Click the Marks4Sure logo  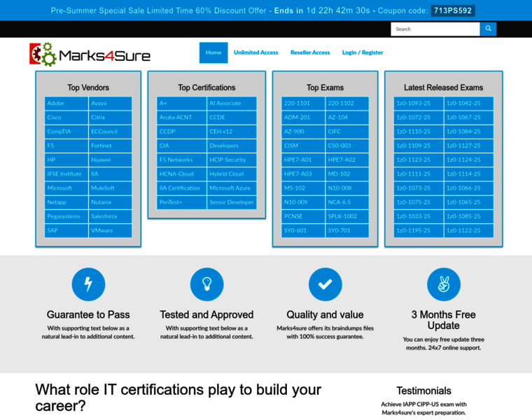pos(90,55)
